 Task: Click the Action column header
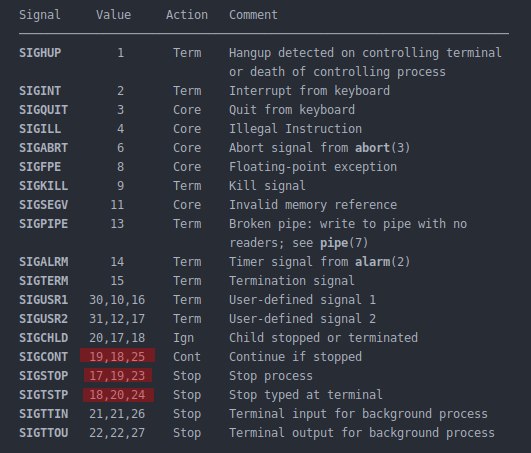(x=187, y=15)
